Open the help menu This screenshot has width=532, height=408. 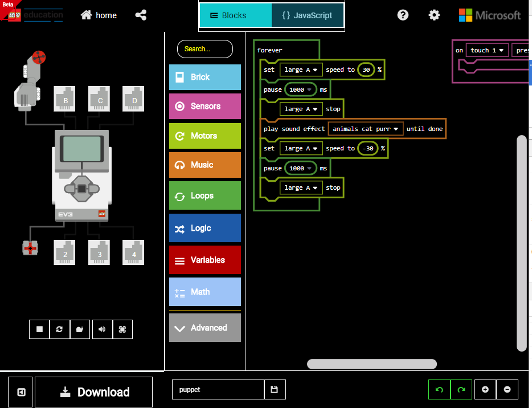403,15
